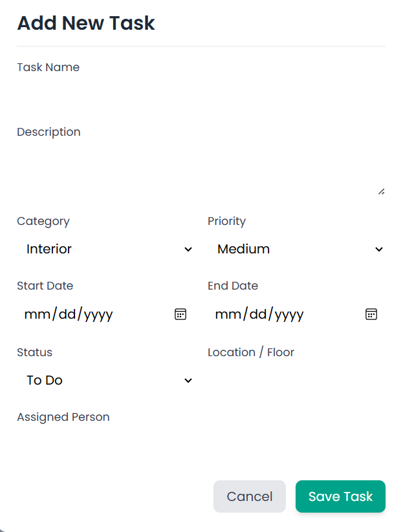Open the End Date calendar picker icon
The height and width of the screenshot is (532, 403).
[x=371, y=314]
